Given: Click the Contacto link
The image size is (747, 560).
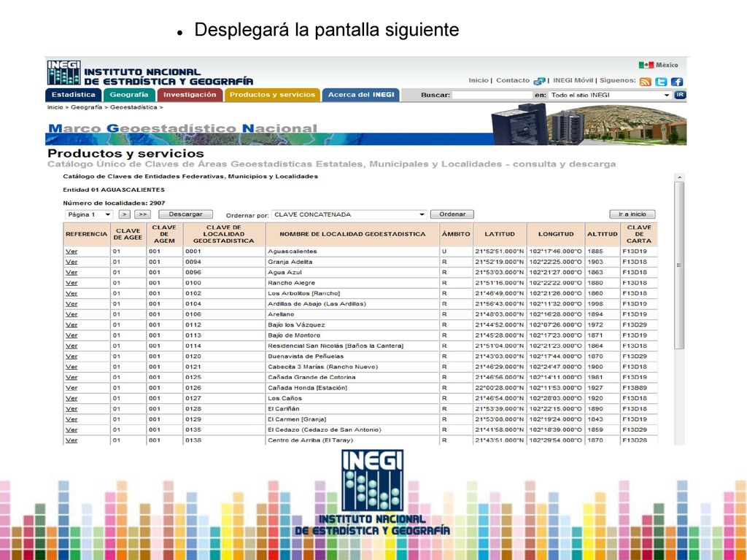Looking at the screenshot, I should click(x=513, y=80).
